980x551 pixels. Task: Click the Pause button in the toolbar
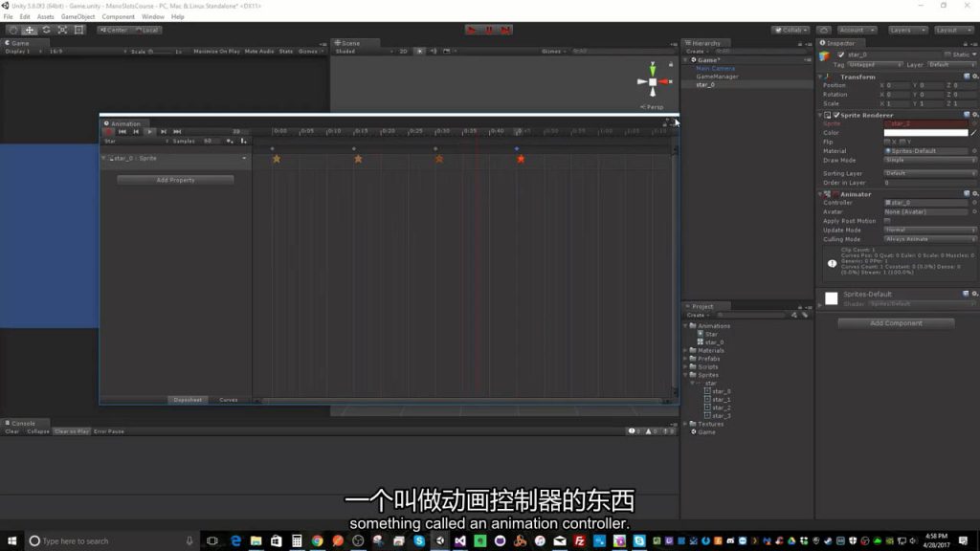tap(489, 30)
